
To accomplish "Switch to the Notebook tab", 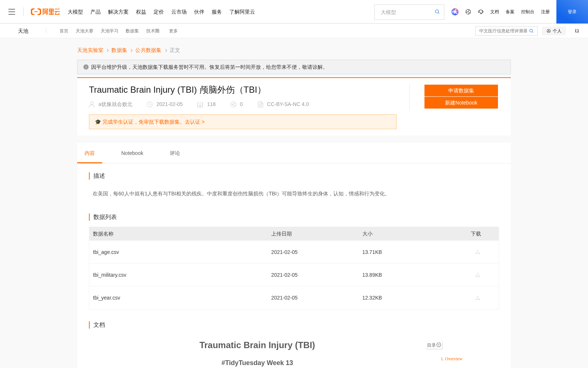I will pyautogui.click(x=132, y=153).
